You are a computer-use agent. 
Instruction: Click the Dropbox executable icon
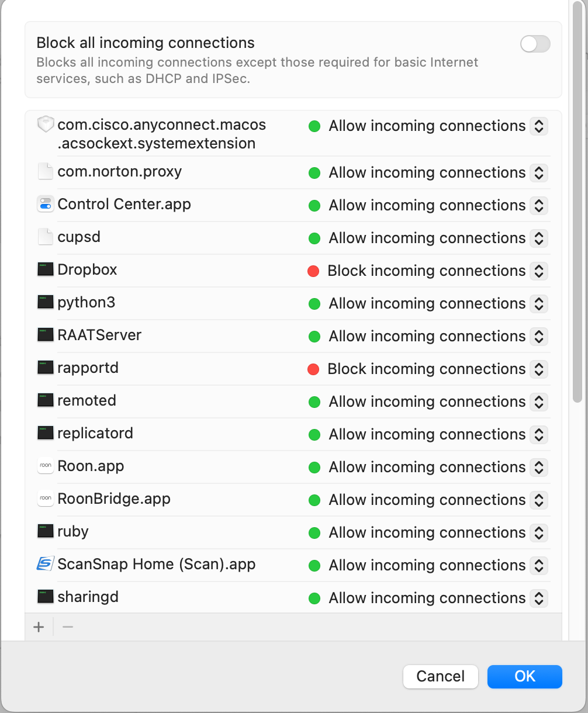(x=45, y=269)
